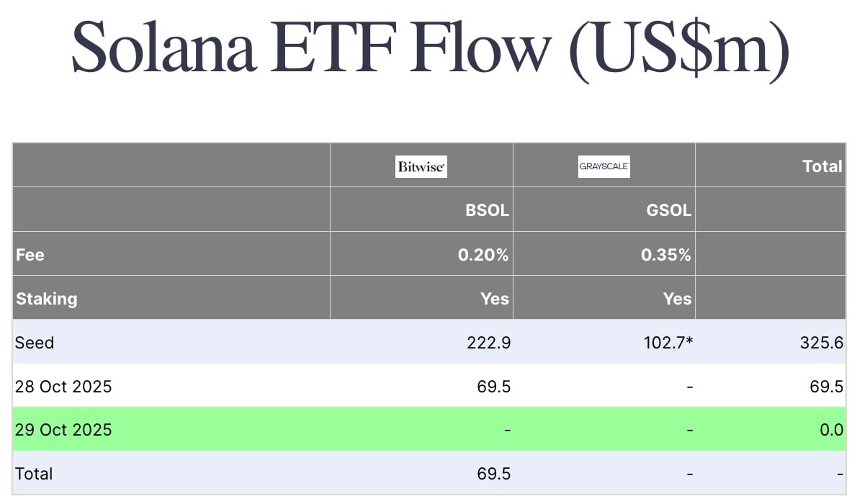Image resolution: width=857 pixels, height=504 pixels.
Task: Click the Bitwise logo in the header
Action: pos(421,168)
